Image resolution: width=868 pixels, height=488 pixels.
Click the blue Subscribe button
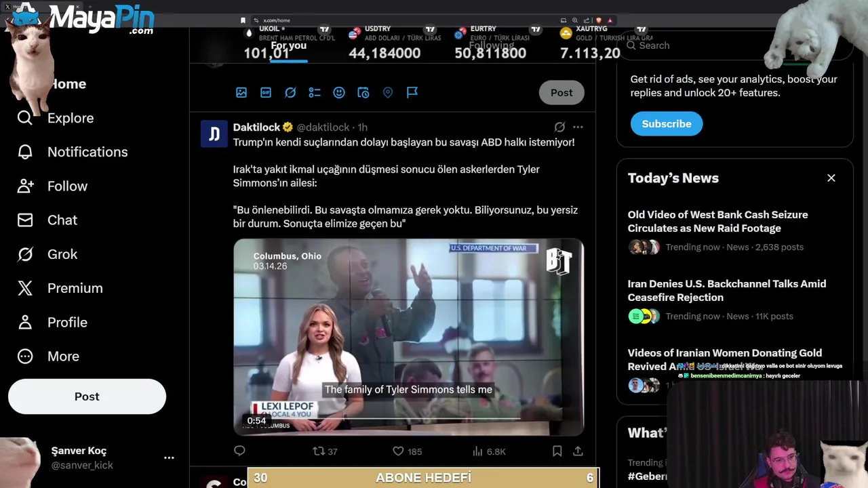667,123
